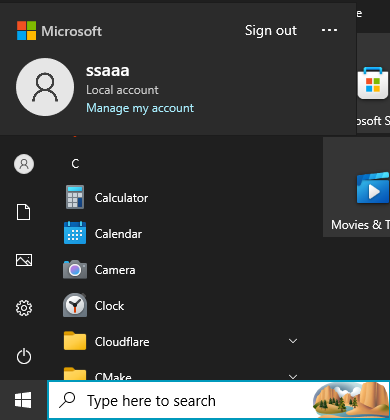Open the Movies & TV tile

point(356,187)
